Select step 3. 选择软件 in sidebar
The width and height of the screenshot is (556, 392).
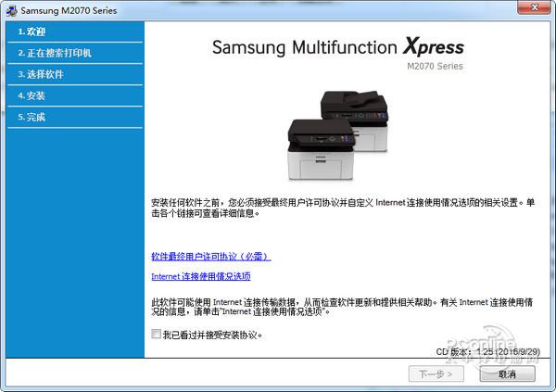point(75,74)
